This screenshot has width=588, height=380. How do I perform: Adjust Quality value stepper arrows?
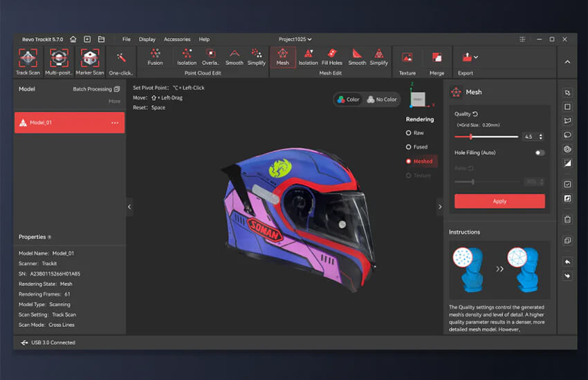pyautogui.click(x=541, y=137)
